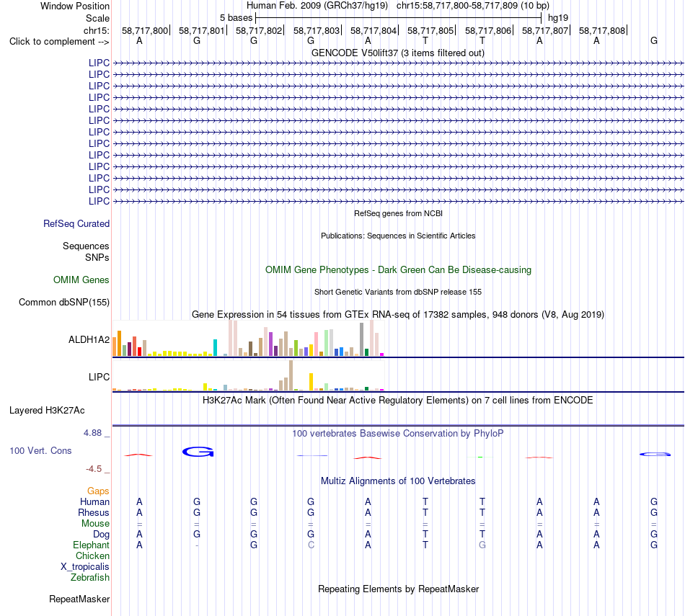Click the X_tropicalis species row label
685x616 pixels.
coord(85,567)
